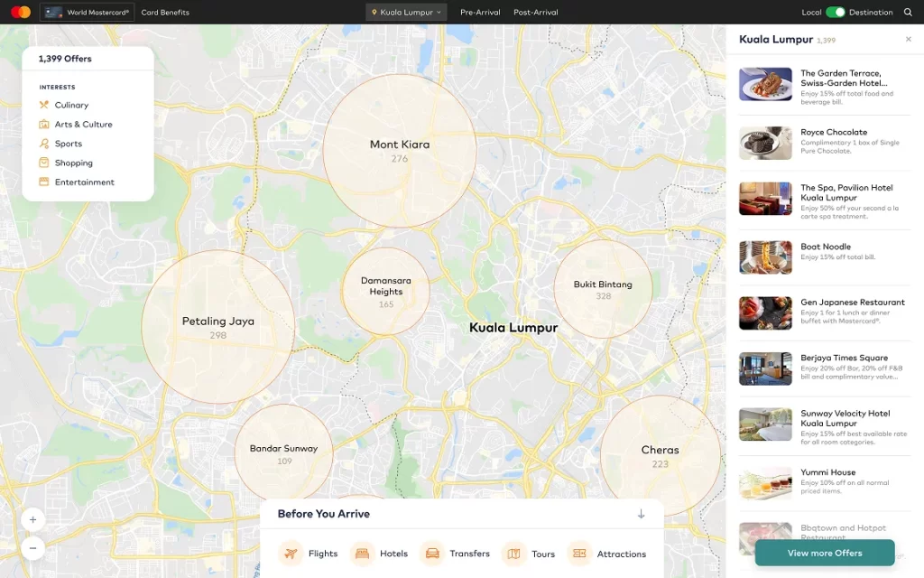
Task: Select the Mont Kiara map cluster
Action: (399, 150)
